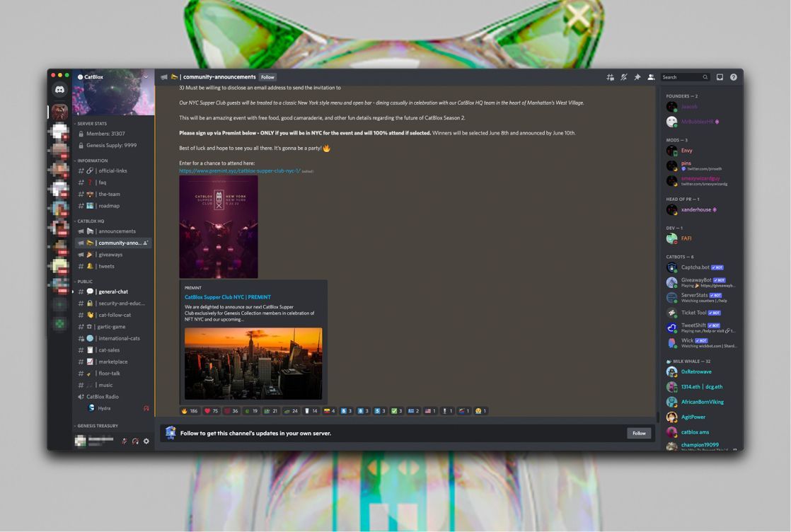This screenshot has width=791, height=532.
Task: Open the faq channel
Action: pyautogui.click(x=113, y=183)
